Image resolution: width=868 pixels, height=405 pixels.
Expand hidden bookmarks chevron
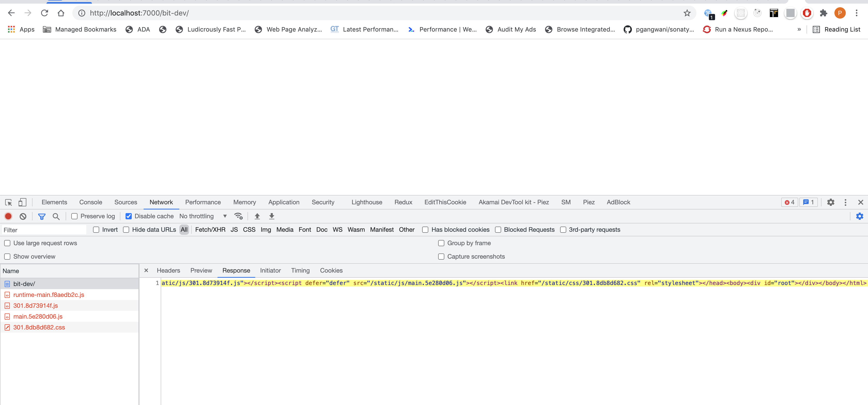pos(799,29)
